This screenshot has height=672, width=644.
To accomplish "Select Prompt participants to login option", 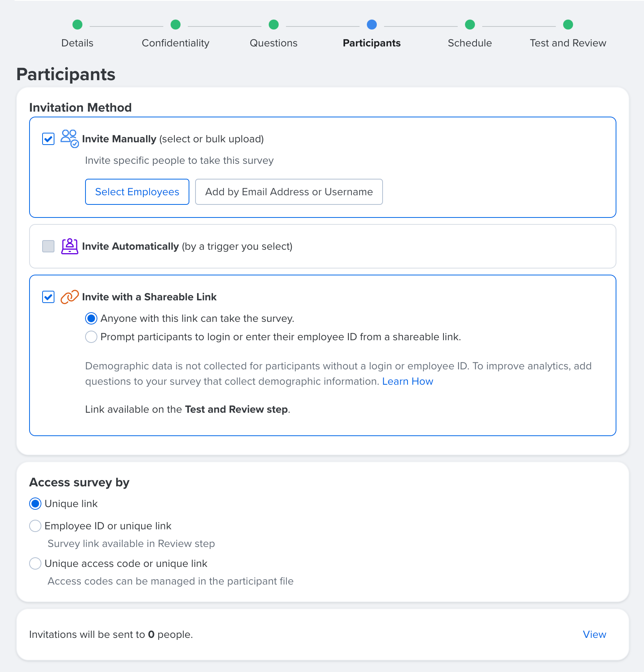I will (x=91, y=337).
